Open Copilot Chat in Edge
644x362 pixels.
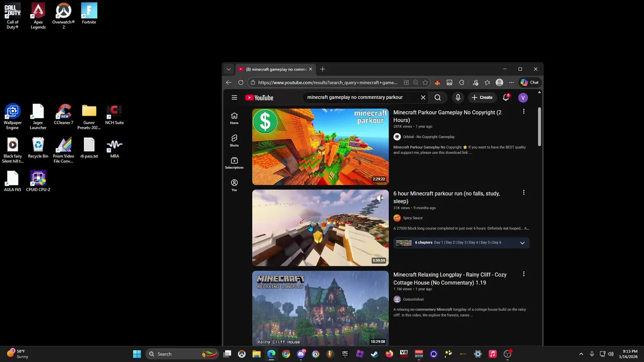click(x=530, y=82)
